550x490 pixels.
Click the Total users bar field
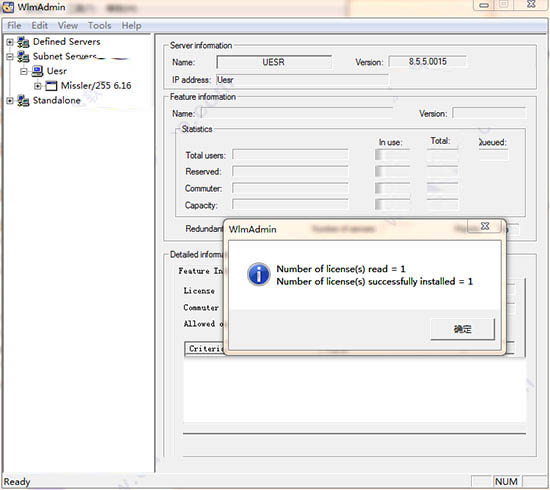click(x=290, y=155)
